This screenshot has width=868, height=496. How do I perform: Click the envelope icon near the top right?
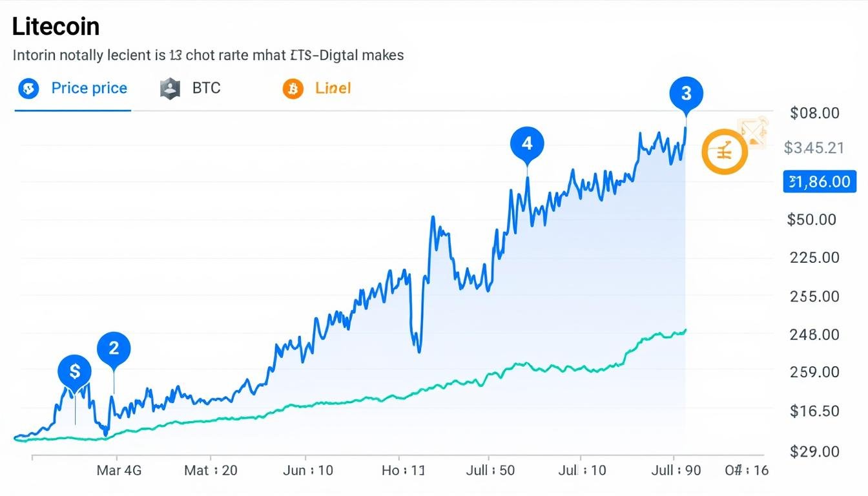tap(751, 134)
